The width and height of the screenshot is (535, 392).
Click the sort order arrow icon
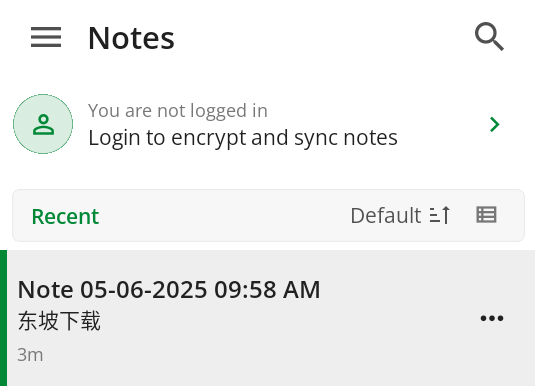tap(440, 215)
